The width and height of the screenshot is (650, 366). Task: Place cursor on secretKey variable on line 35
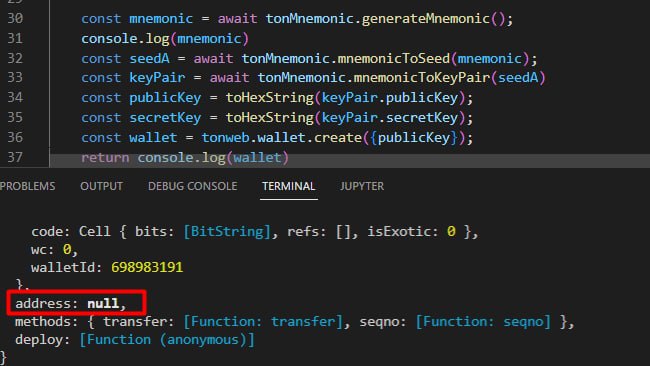(165, 118)
